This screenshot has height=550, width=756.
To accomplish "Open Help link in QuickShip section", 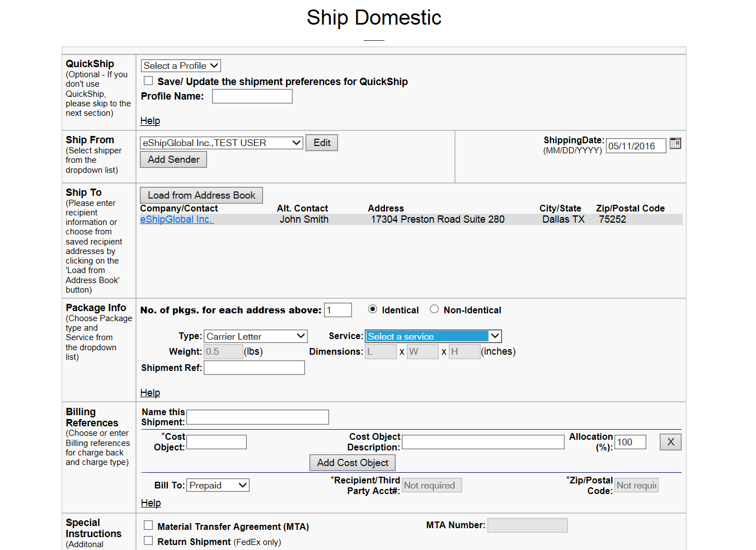I will (150, 121).
